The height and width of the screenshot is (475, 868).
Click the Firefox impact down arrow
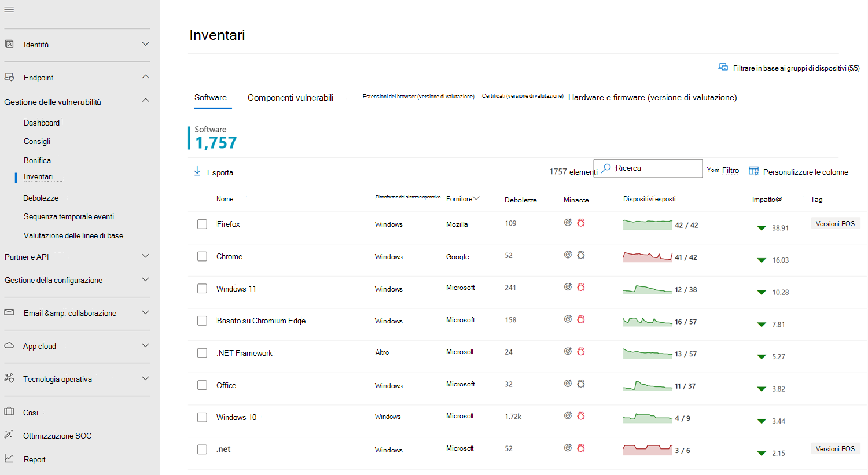(x=762, y=228)
